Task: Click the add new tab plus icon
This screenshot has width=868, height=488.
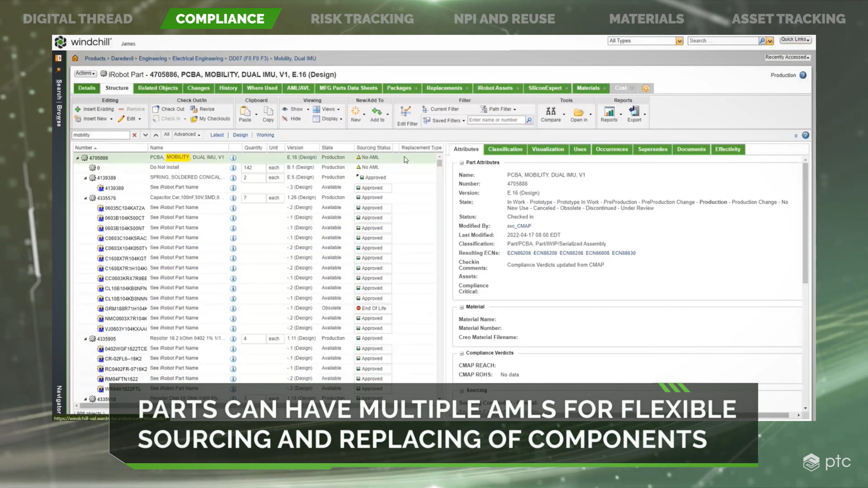Action: (646, 89)
